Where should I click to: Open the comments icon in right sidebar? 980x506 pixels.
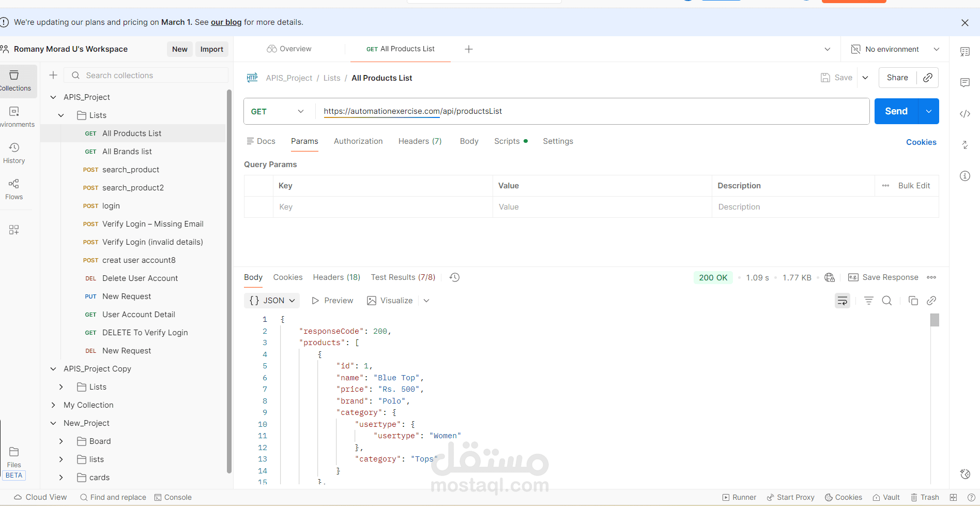[965, 83]
